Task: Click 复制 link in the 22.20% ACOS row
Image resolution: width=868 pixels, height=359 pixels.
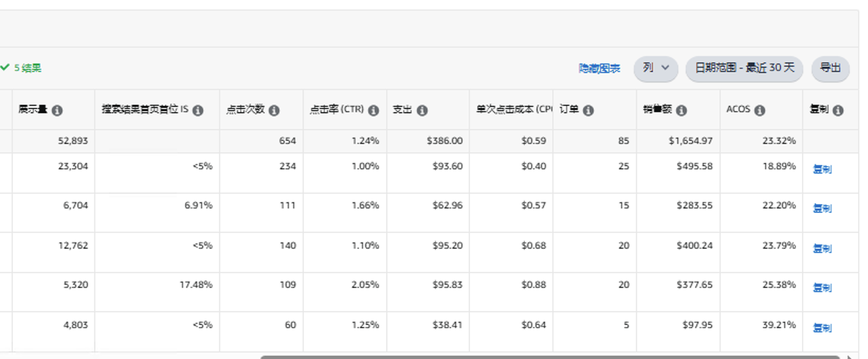Action: (x=822, y=209)
